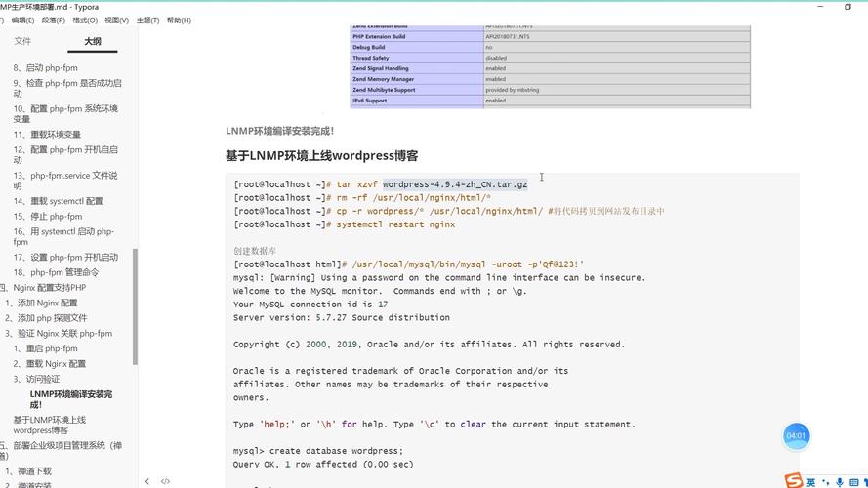Select outline item 3、访问验证

(36, 379)
